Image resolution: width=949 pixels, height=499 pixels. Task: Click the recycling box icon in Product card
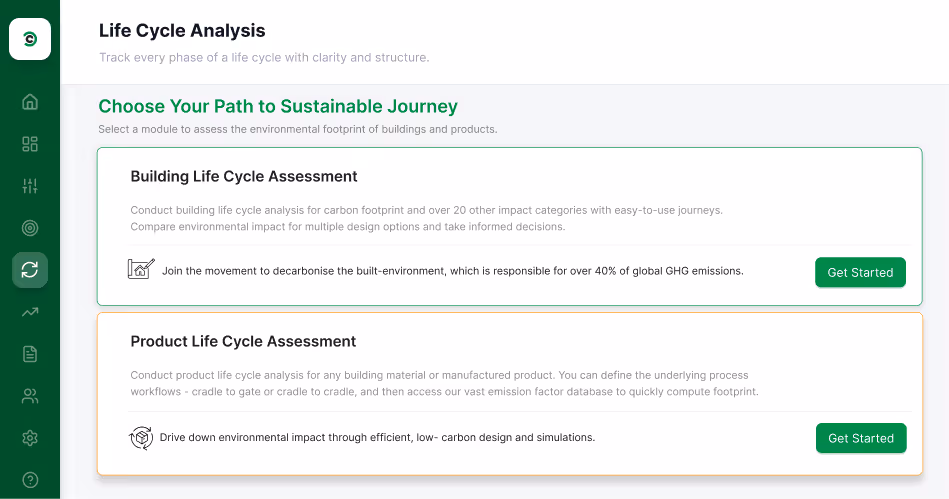click(x=141, y=438)
